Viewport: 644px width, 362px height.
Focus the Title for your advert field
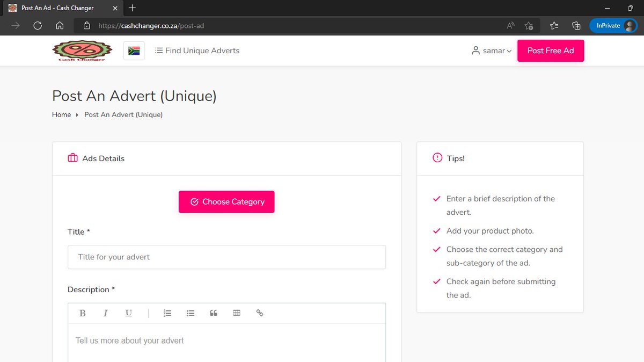pyautogui.click(x=226, y=257)
